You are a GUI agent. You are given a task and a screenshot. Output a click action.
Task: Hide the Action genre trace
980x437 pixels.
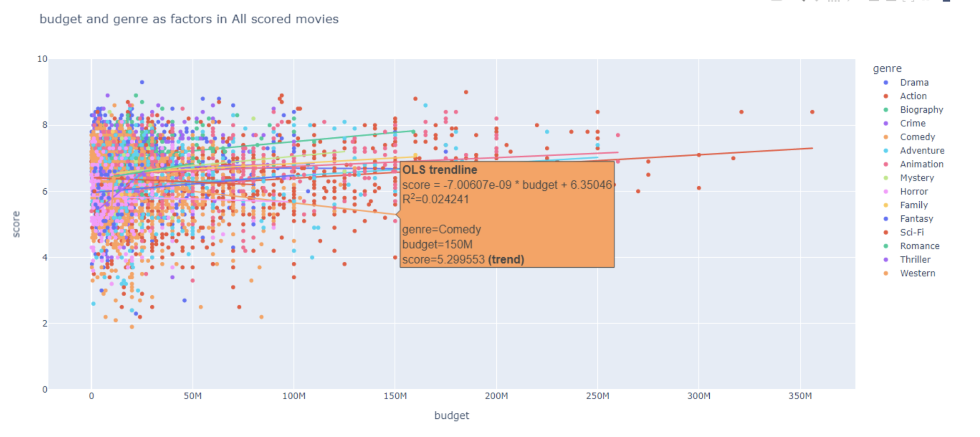[x=913, y=96]
